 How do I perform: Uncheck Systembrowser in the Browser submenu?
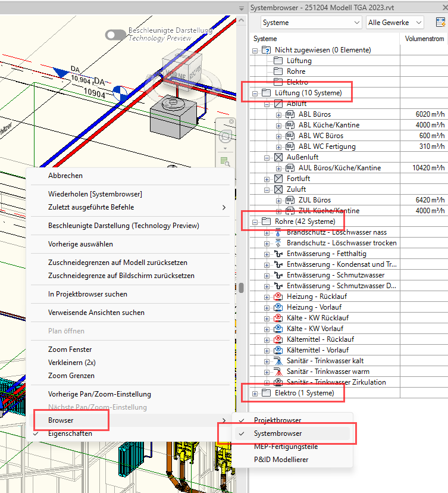277,433
